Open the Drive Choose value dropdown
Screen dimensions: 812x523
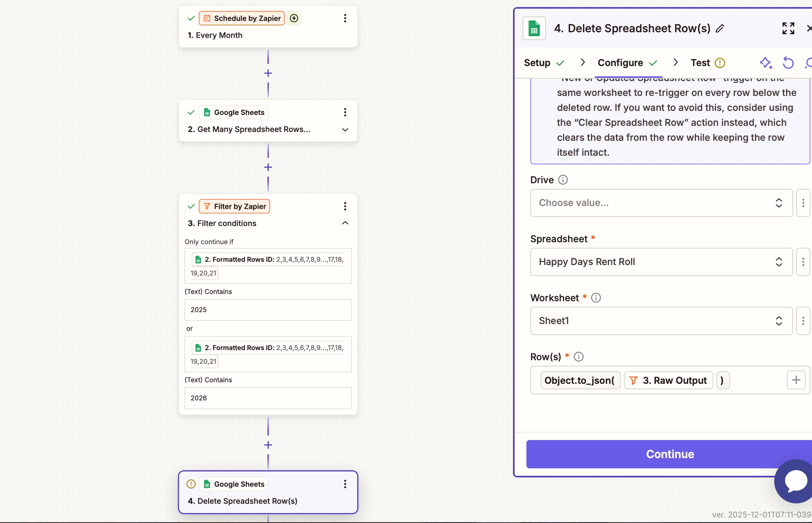point(661,203)
